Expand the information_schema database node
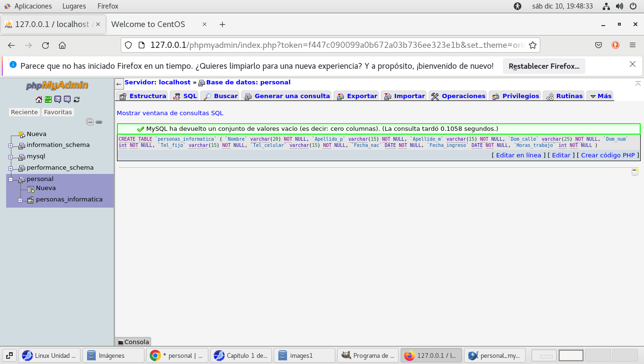This screenshot has width=644, height=364. click(10, 146)
